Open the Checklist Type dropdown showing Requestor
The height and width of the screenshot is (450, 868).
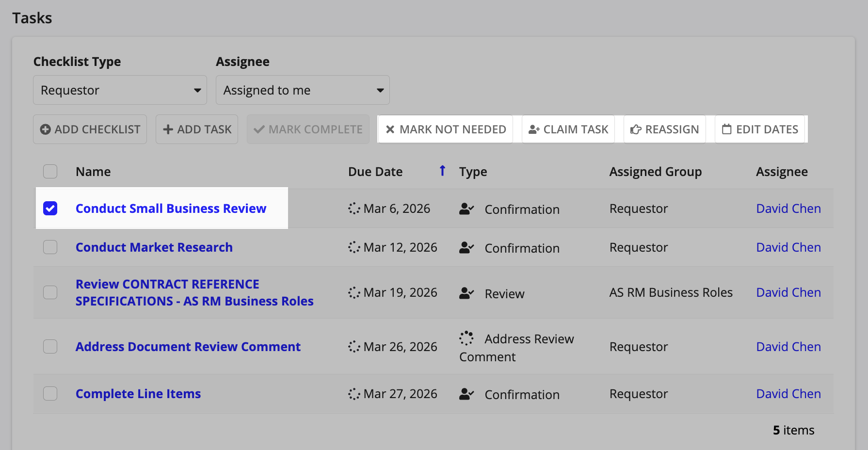pos(120,90)
